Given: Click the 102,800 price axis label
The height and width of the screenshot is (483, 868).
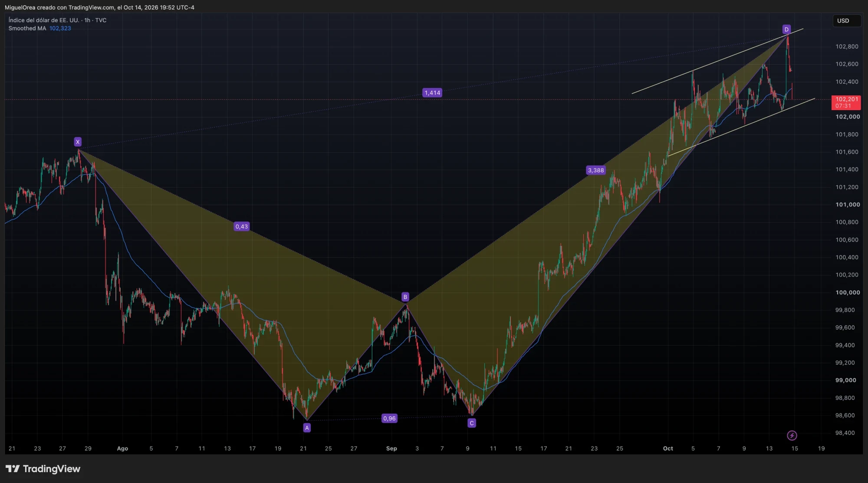Looking at the screenshot, I should click(847, 47).
